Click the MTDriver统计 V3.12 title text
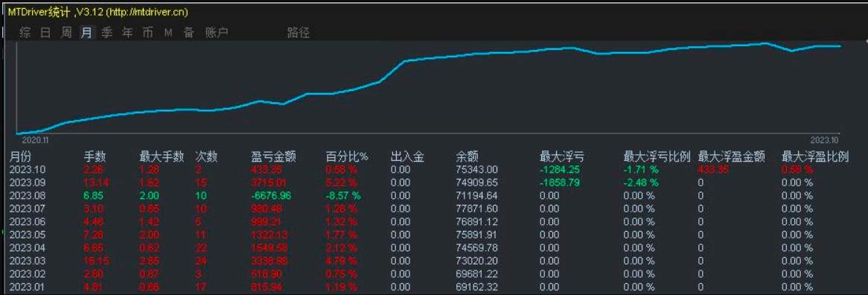 point(98,12)
